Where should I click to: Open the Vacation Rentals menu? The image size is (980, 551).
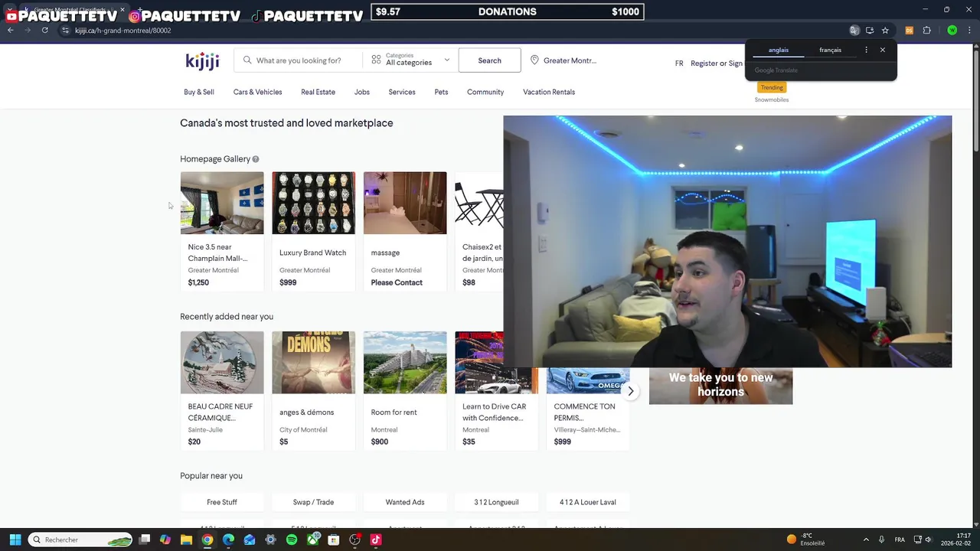549,92
